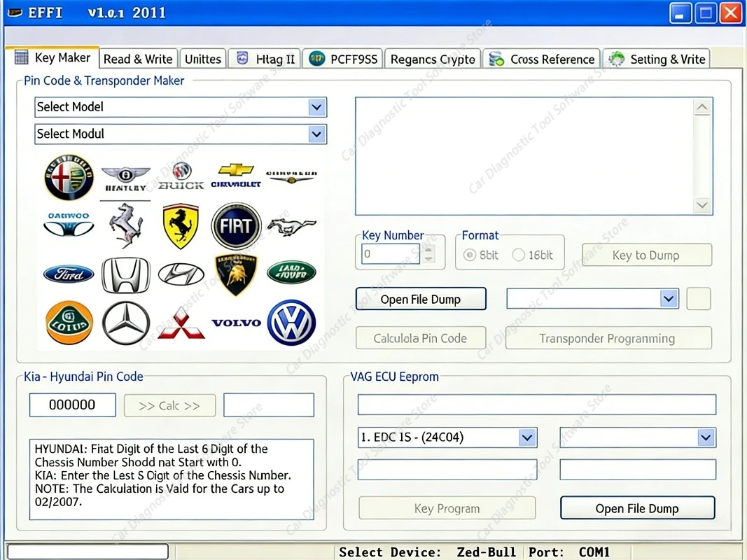Select the Mitsubishi diamonds logo
This screenshot has width=747, height=560.
tap(181, 323)
